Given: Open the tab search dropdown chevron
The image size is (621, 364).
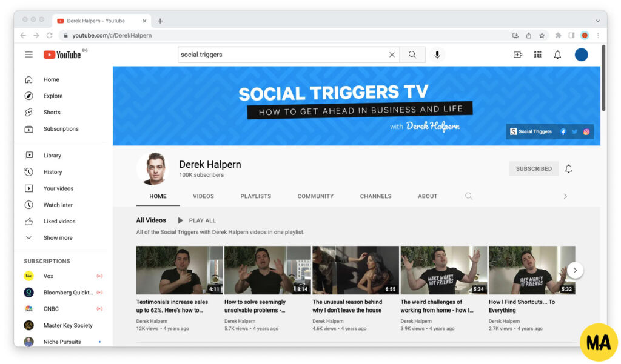Looking at the screenshot, I should click(x=597, y=21).
